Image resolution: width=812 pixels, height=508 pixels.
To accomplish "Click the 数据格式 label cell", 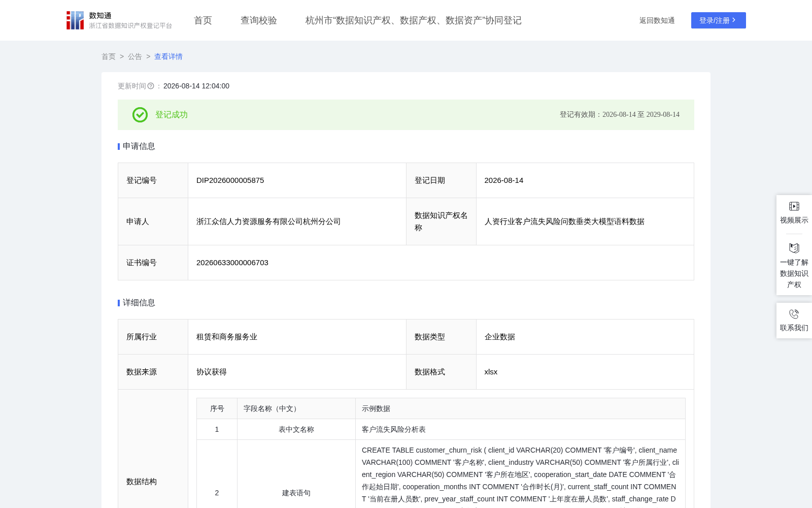I will tap(441, 372).
